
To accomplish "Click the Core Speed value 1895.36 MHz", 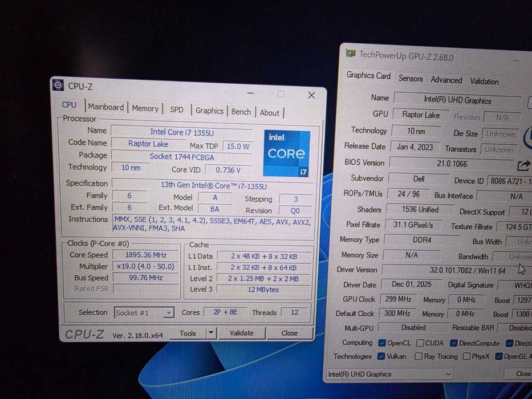I will (145, 255).
